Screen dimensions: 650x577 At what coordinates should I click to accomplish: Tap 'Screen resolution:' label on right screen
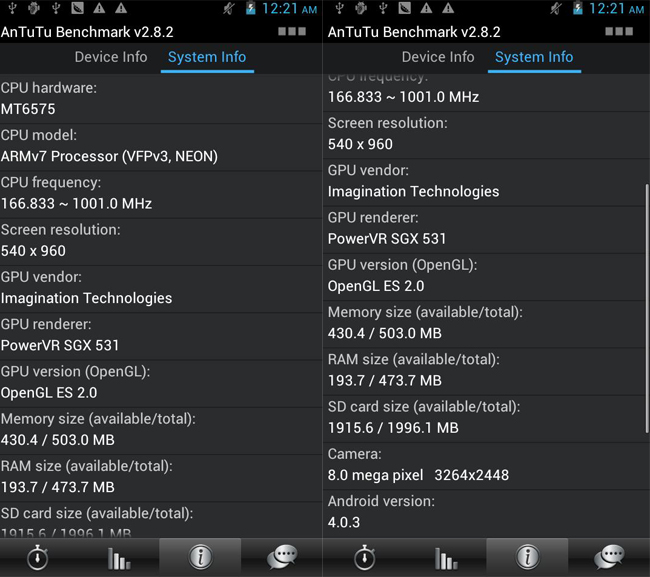pos(388,123)
